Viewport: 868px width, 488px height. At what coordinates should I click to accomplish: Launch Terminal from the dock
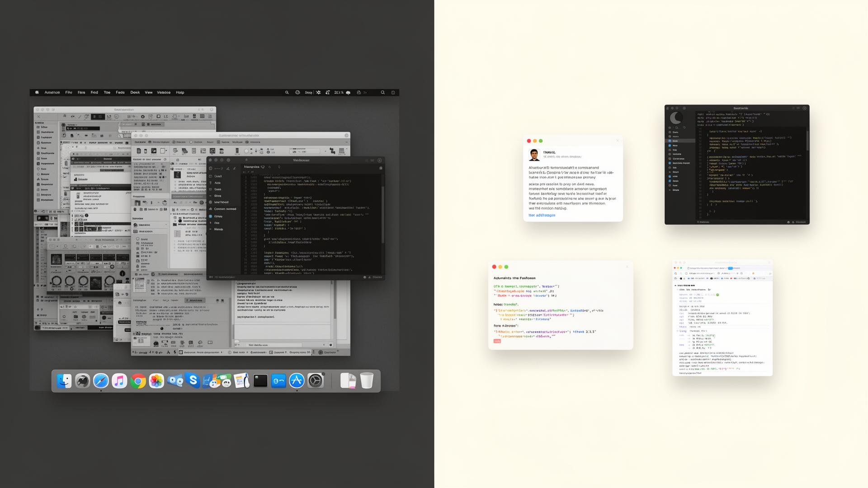tap(260, 381)
